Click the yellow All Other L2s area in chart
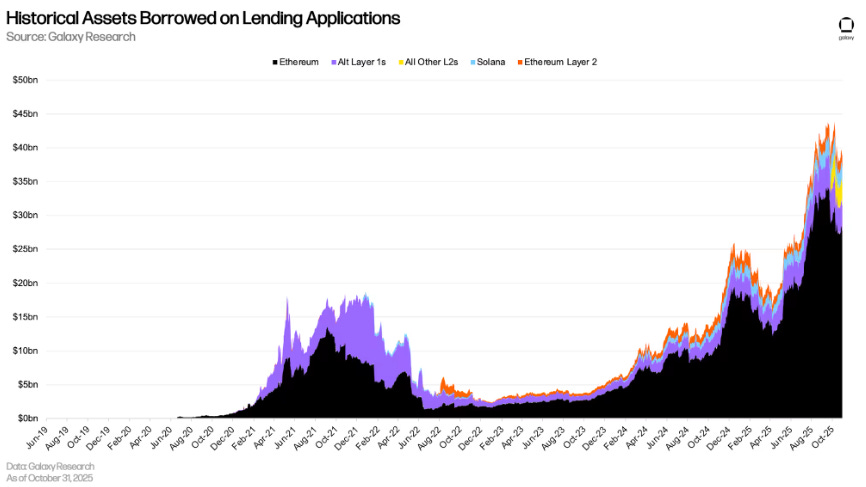 (838, 194)
